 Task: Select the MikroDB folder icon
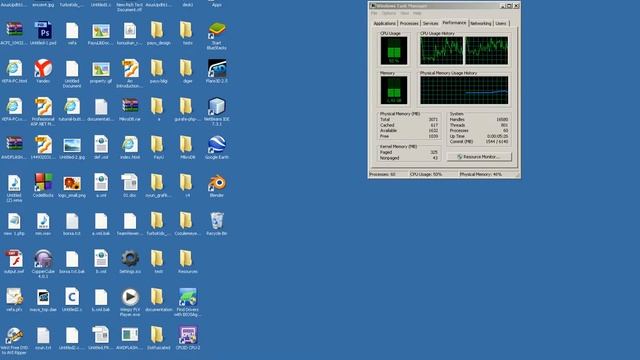[188, 147]
